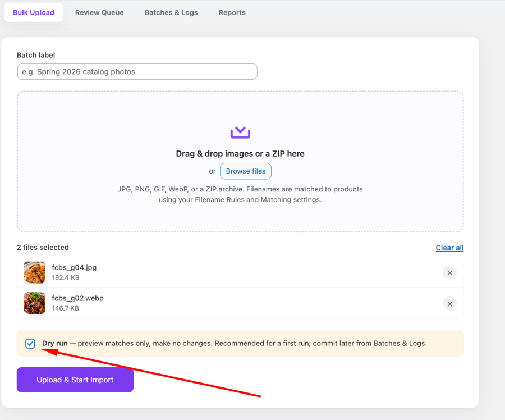Viewport: 505px width, 420px height.
Task: Uncheck the Dry run checkbox
Action: (30, 344)
